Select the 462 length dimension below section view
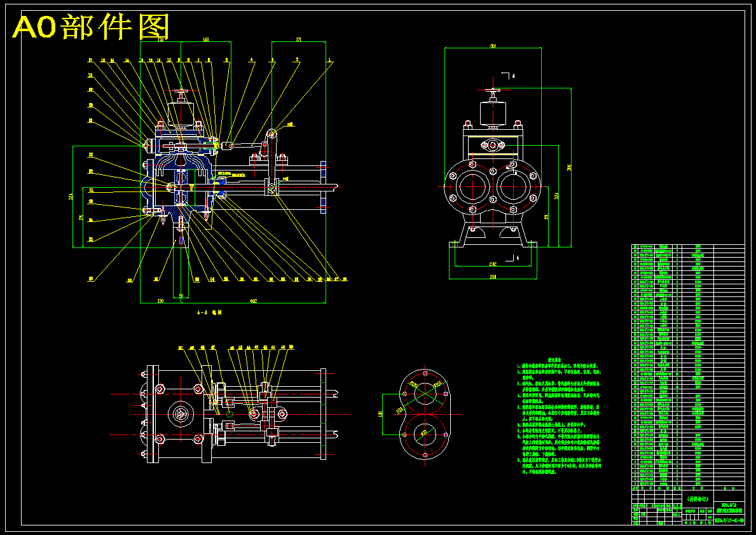Viewport: 756px width, 535px height. click(254, 301)
